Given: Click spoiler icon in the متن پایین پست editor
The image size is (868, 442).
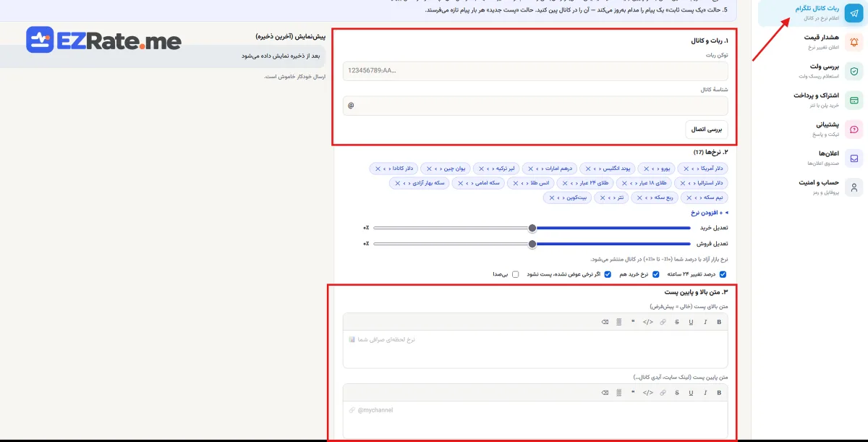Looking at the screenshot, I should click(618, 393).
